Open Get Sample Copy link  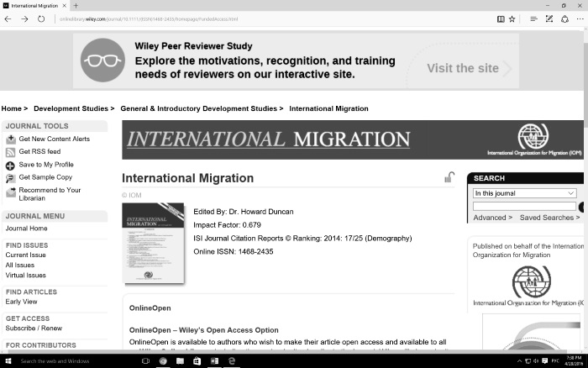[45, 177]
